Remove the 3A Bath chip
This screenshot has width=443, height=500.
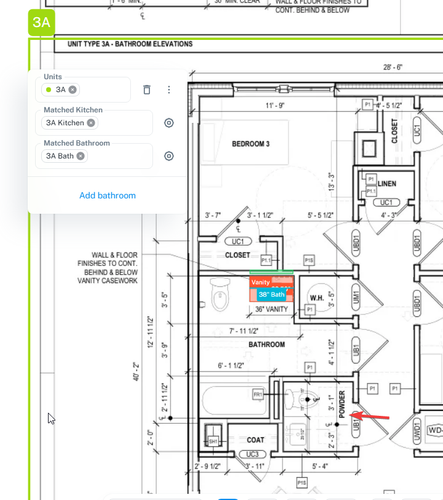pyautogui.click(x=81, y=156)
